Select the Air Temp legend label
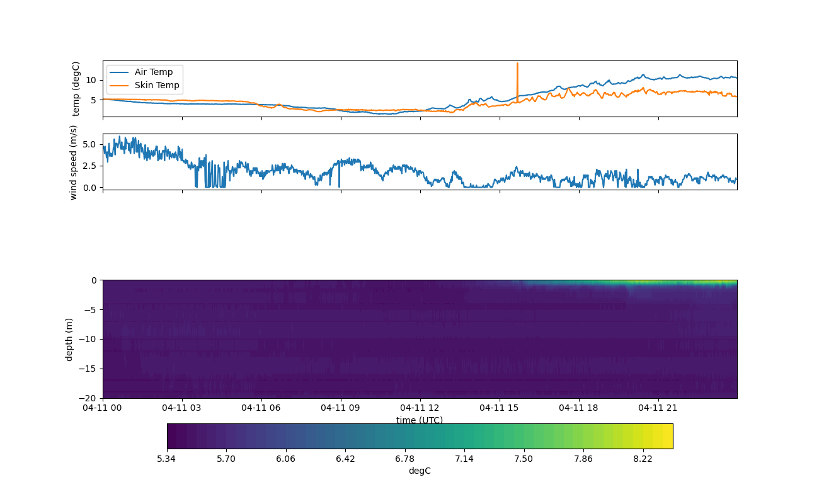The height and width of the screenshot is (504, 819). coord(154,72)
